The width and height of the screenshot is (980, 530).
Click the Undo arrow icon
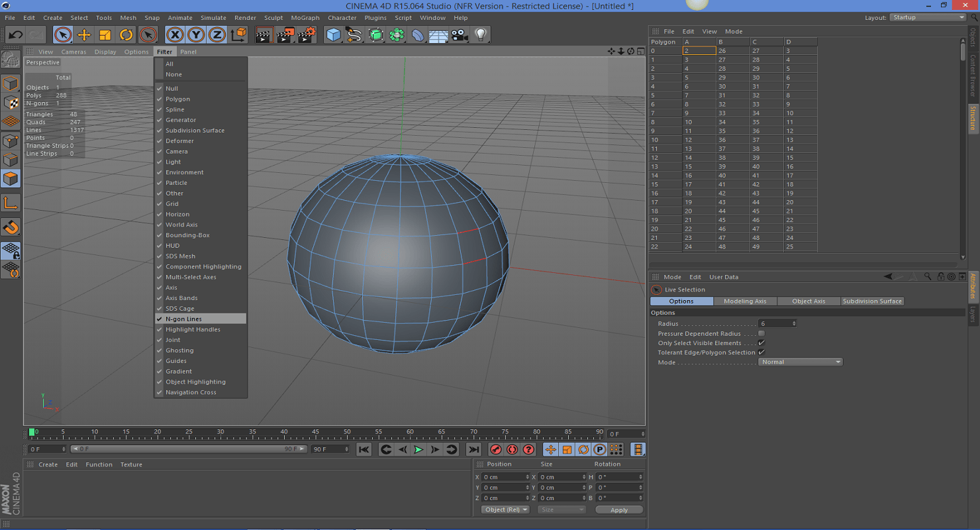tap(16, 34)
